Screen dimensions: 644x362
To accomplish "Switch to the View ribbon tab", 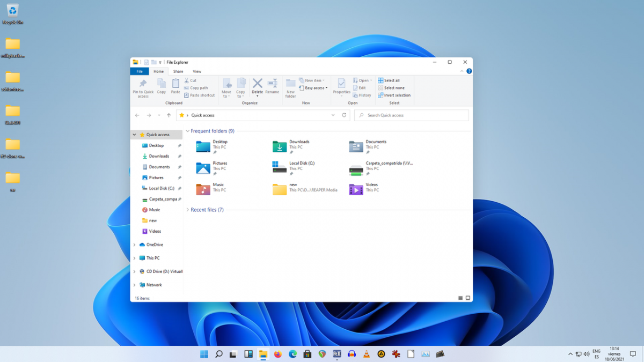I will click(197, 71).
